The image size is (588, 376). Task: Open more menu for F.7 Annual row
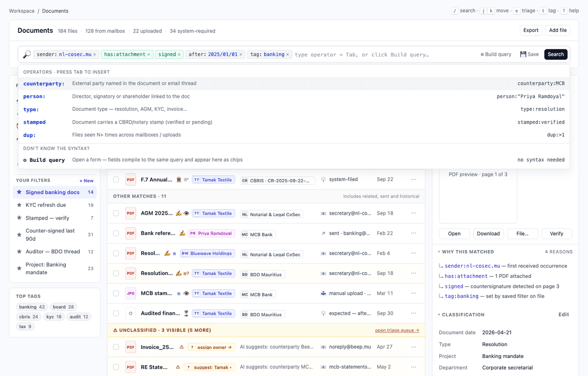pos(414,179)
